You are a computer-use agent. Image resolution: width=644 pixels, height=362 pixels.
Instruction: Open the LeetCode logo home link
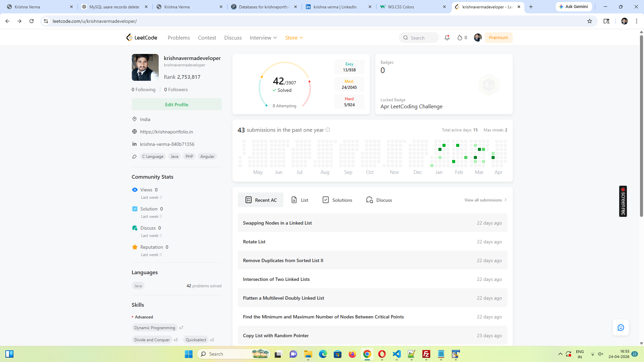[142, 38]
